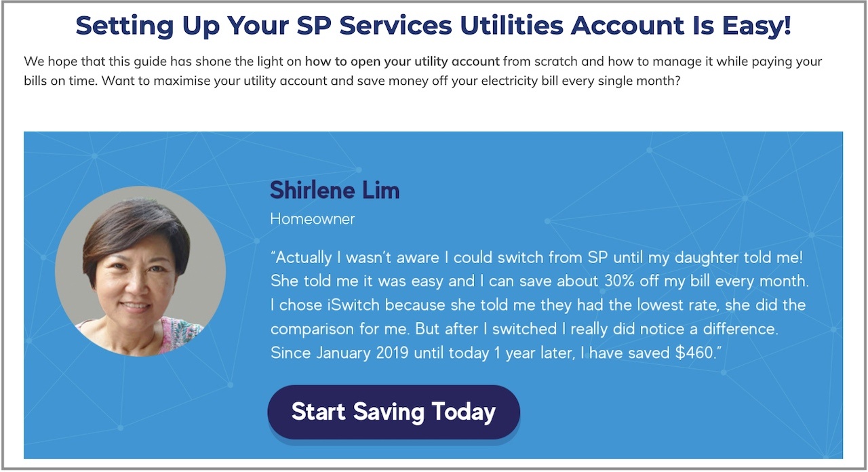Click the Start Saving Today button

[x=393, y=412]
